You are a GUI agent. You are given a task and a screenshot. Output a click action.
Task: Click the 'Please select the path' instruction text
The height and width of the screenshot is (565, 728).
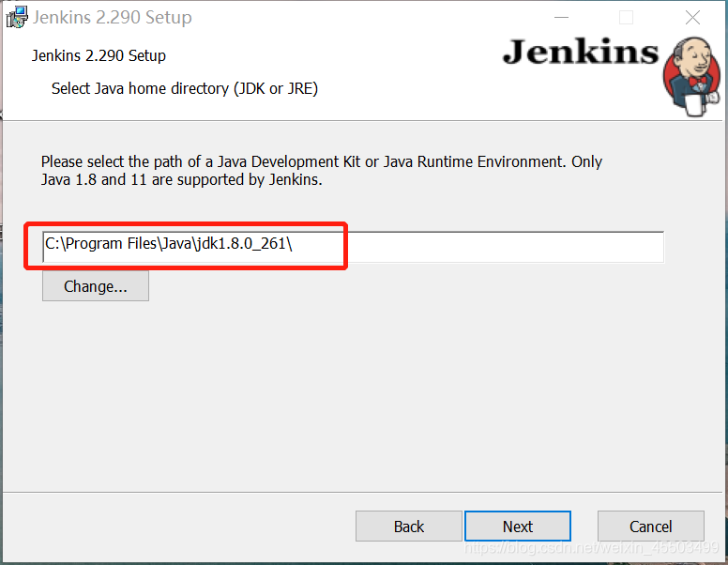coord(321,170)
